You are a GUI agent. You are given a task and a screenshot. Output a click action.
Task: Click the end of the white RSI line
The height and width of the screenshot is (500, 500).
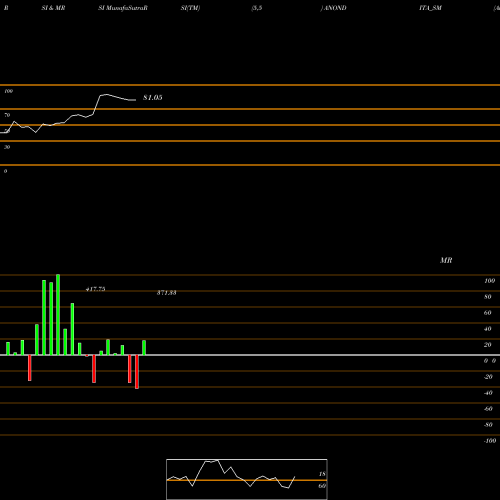click(135, 100)
